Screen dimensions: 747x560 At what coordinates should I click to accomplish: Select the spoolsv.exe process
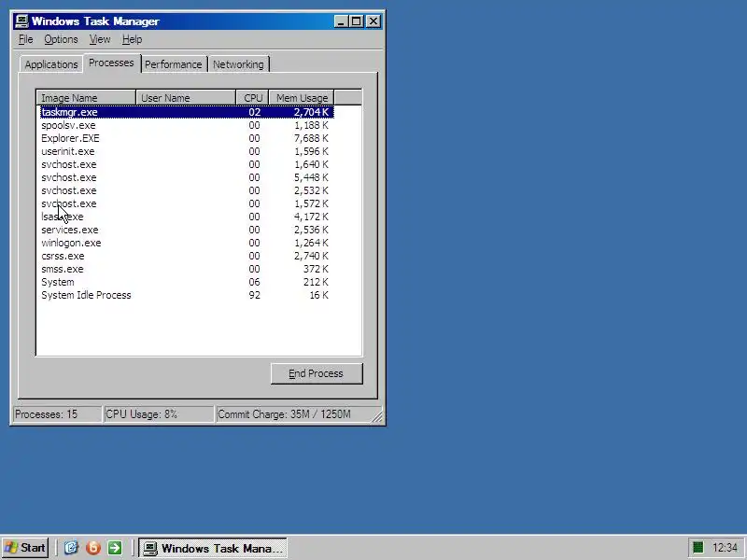(x=187, y=125)
